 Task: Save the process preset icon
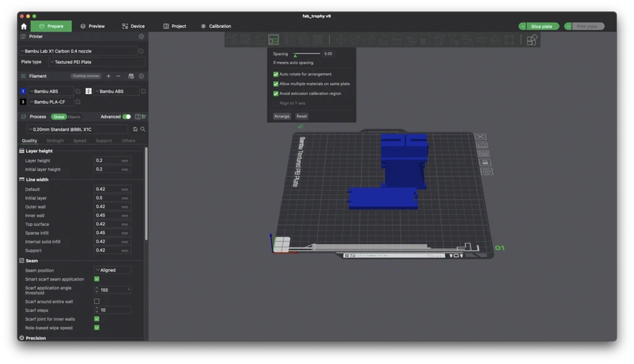pos(135,129)
